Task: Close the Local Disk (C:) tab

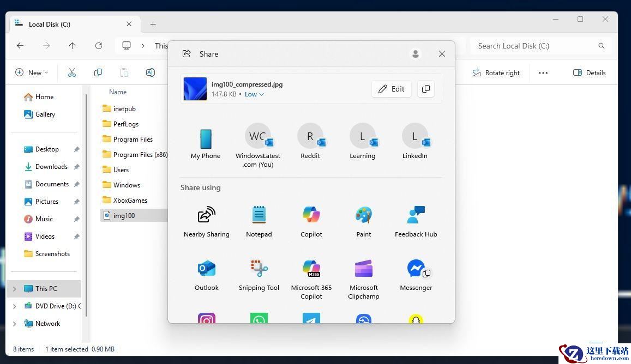Action: coord(129,24)
